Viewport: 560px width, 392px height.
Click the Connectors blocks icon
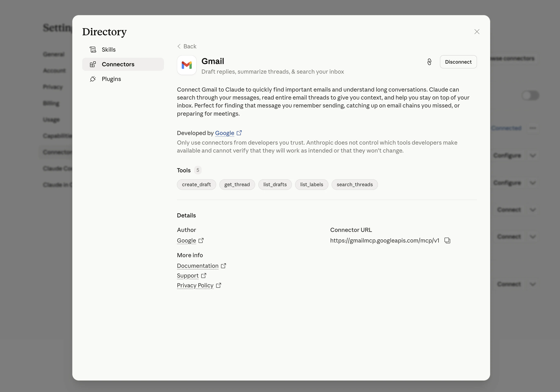click(x=93, y=64)
